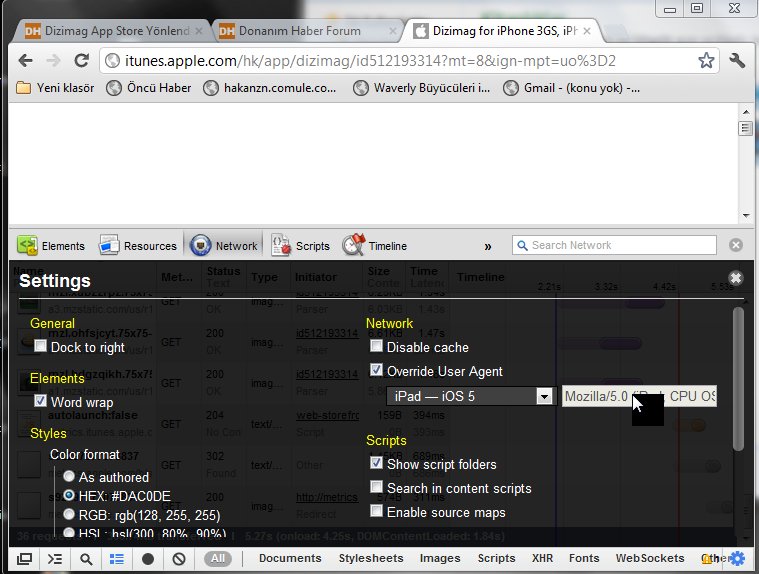759x574 pixels.
Task: Filter network by Scripts in bottom bar
Action: [496, 558]
